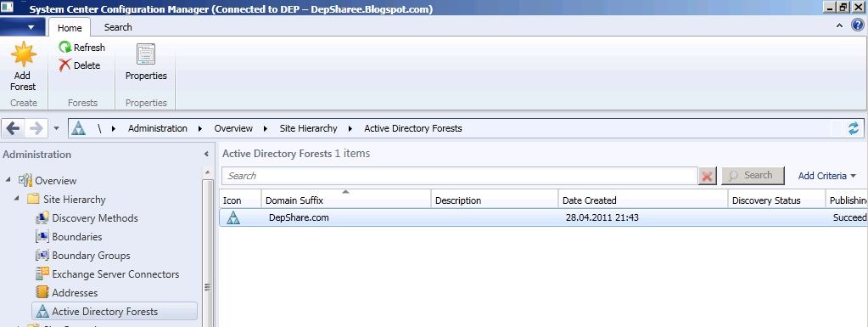Go back with the left arrow button
This screenshot has height=327, width=868.
click(x=14, y=128)
